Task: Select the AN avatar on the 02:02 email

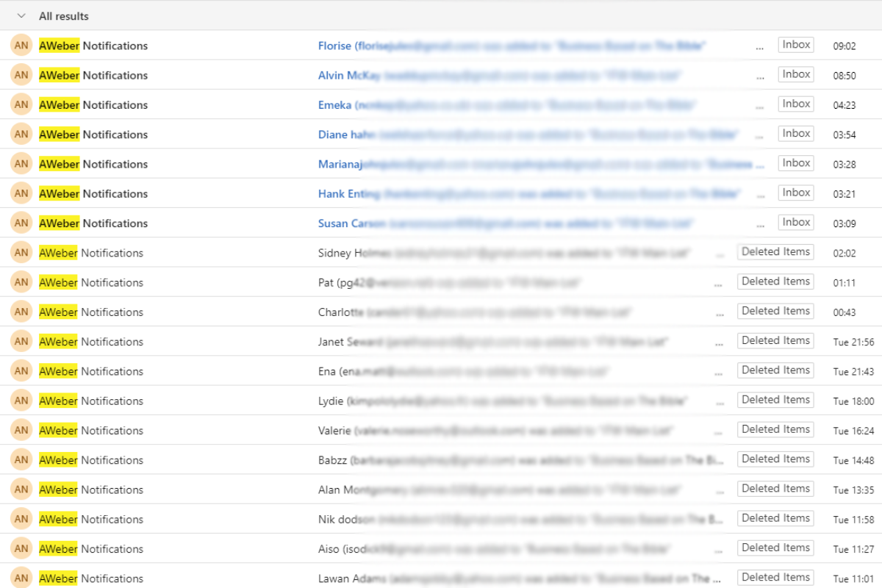Action: (x=21, y=253)
